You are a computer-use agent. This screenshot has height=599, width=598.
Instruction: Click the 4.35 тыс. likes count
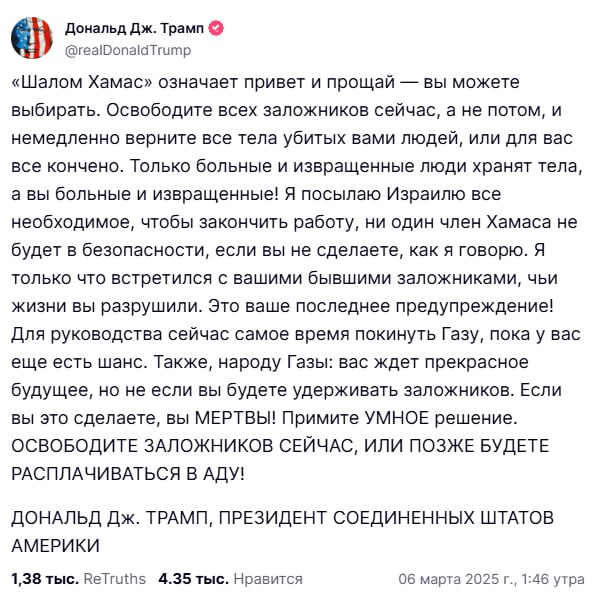point(193,579)
